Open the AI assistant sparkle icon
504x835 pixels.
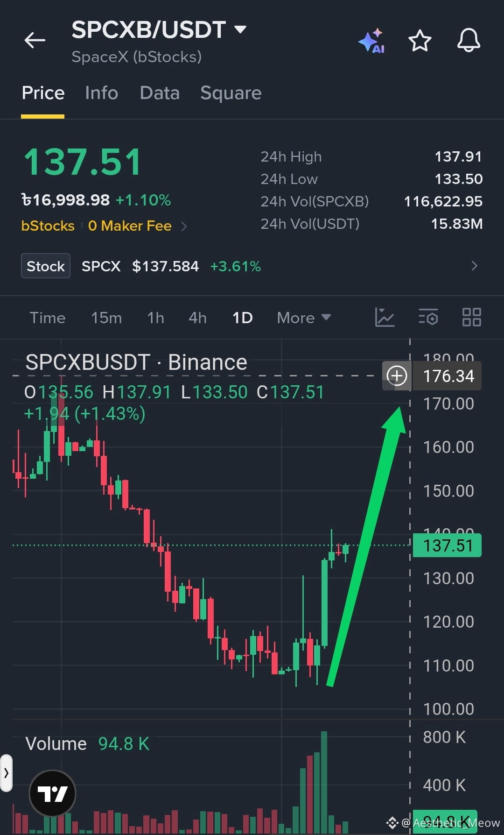tap(372, 41)
